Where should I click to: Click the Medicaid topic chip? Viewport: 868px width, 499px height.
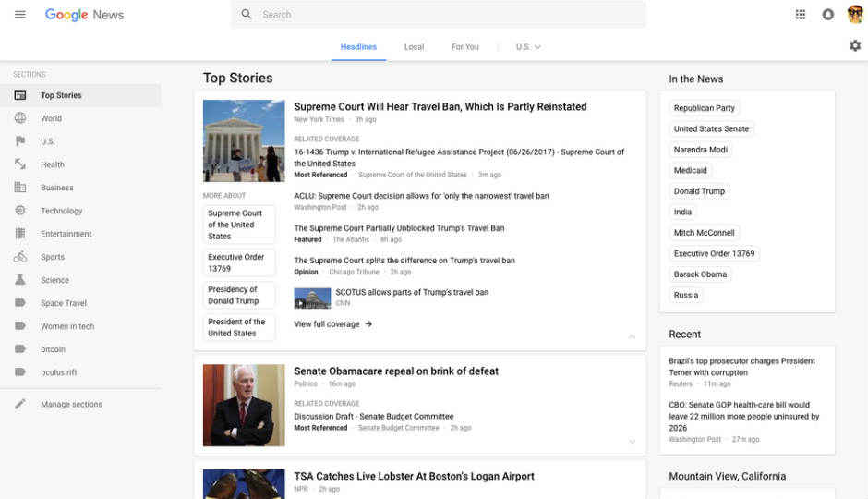691,171
